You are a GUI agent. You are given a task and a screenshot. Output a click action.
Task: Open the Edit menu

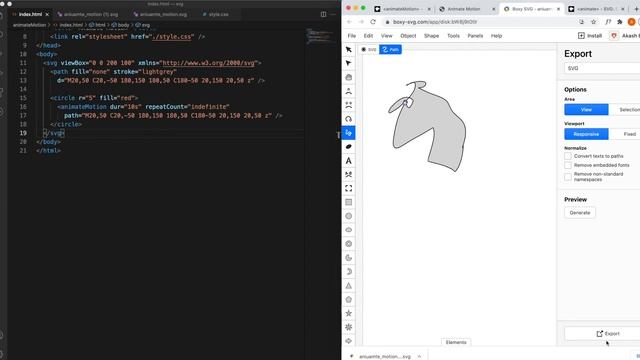[x=368, y=36]
